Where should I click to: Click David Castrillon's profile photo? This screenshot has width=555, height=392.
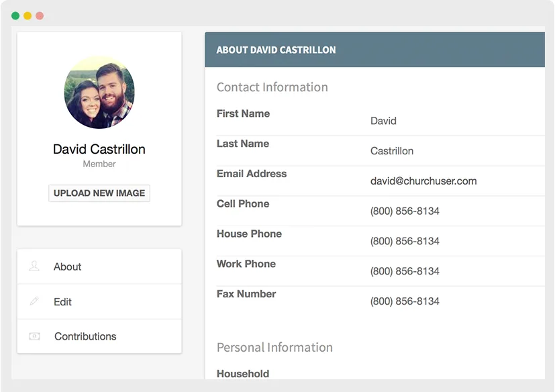coord(99,92)
